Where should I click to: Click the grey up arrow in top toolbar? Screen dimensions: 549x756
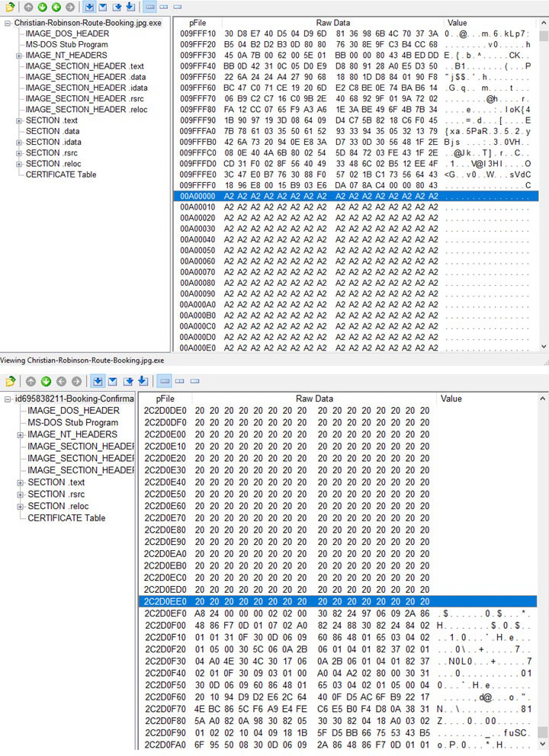tap(28, 7)
